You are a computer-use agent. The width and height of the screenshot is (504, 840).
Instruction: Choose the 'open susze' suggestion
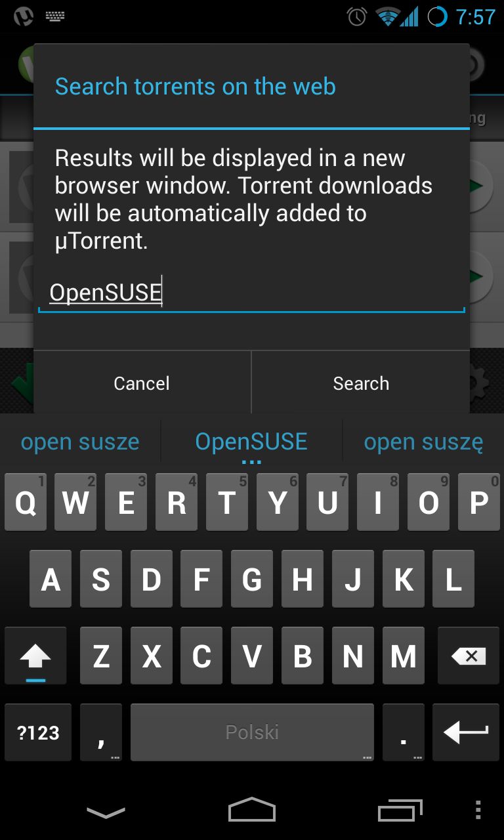click(80, 442)
